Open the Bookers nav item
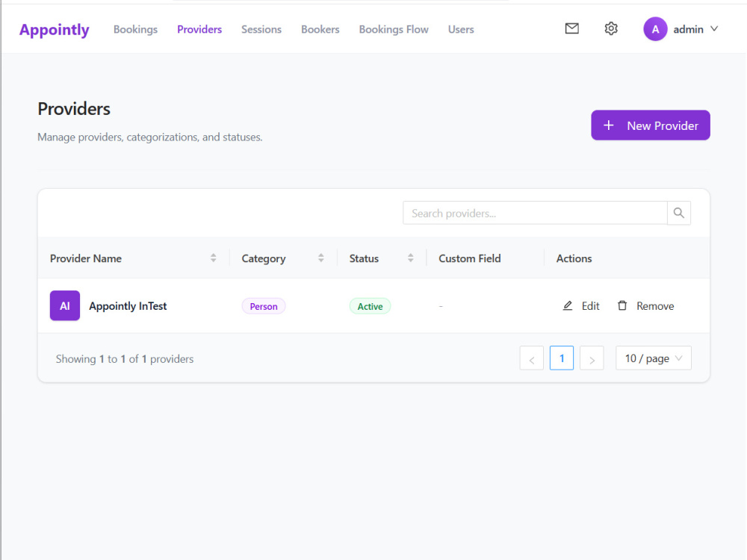The width and height of the screenshot is (747, 560). (x=320, y=30)
